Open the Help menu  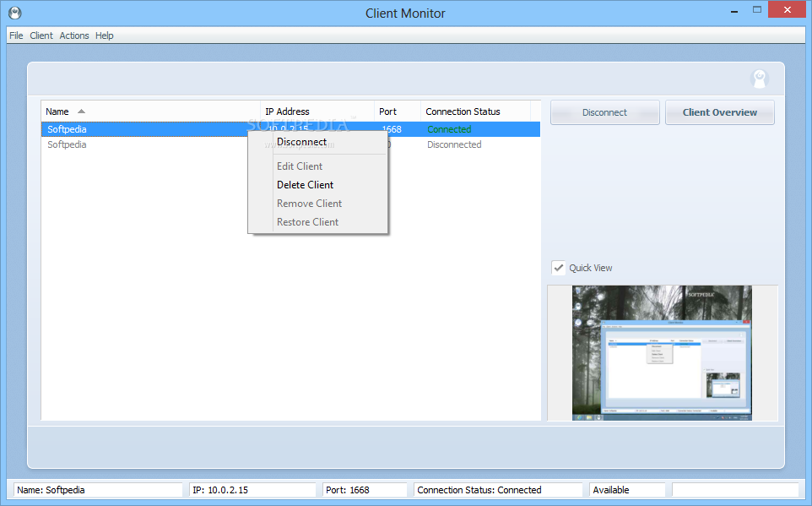coord(104,35)
